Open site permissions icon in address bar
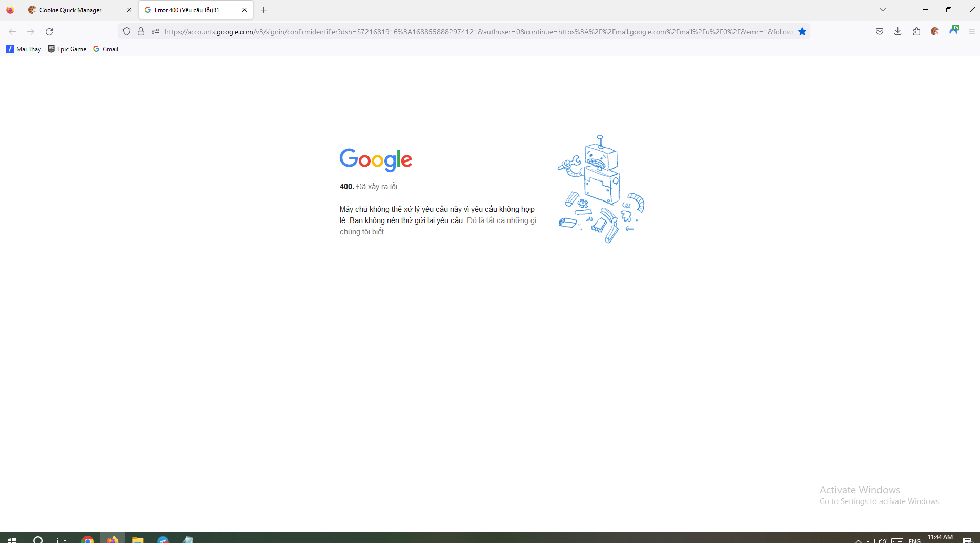The image size is (980, 543). [x=155, y=32]
